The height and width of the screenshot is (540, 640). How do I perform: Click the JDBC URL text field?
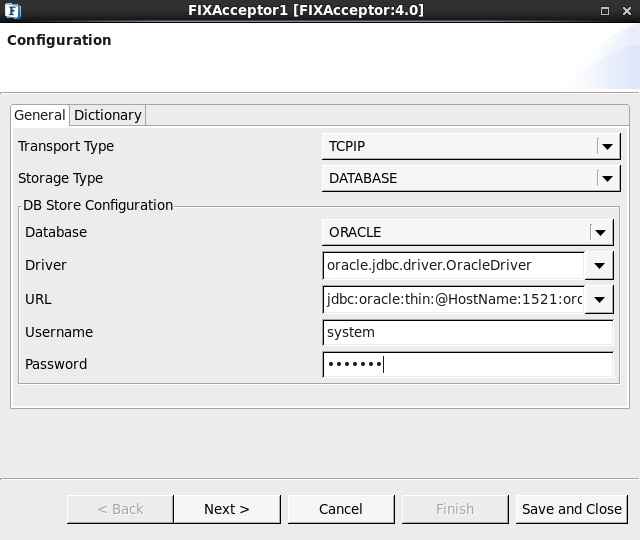[x=453, y=299]
